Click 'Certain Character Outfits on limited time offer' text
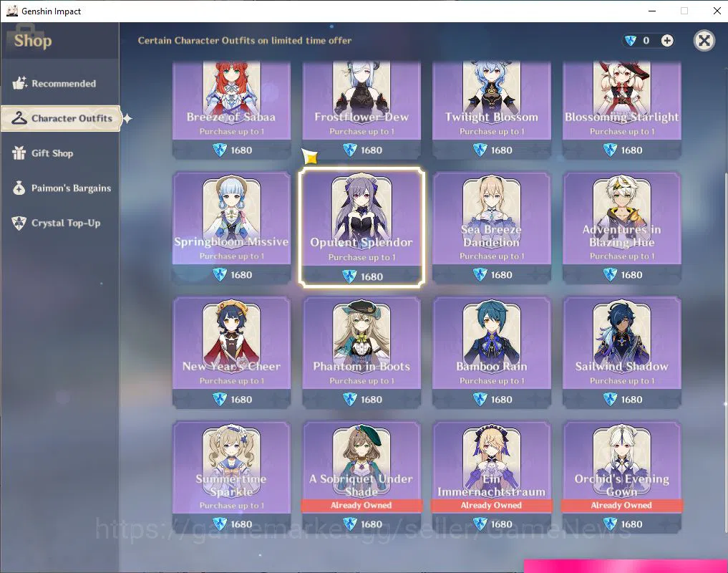Screen dimensions: 728x573 (245, 40)
